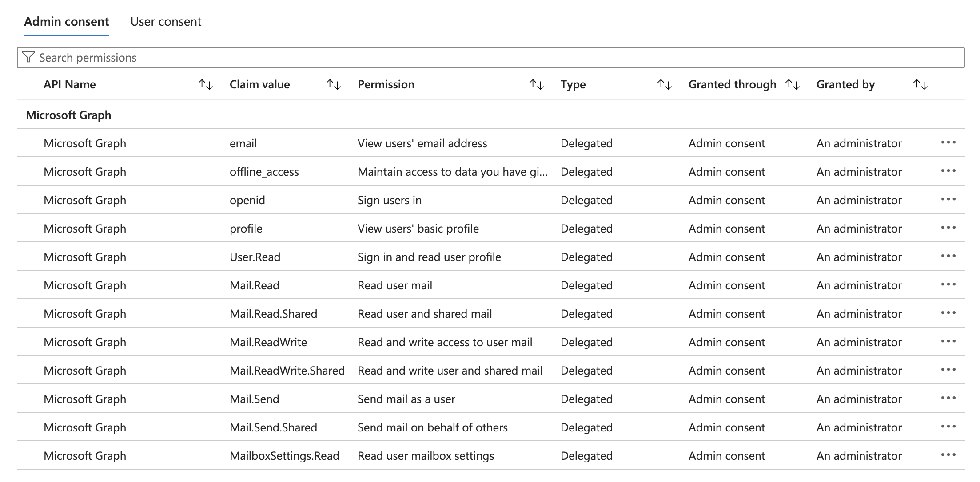Image resolution: width=980 pixels, height=482 pixels.
Task: Open more options for offline_access row
Action: [x=948, y=171]
